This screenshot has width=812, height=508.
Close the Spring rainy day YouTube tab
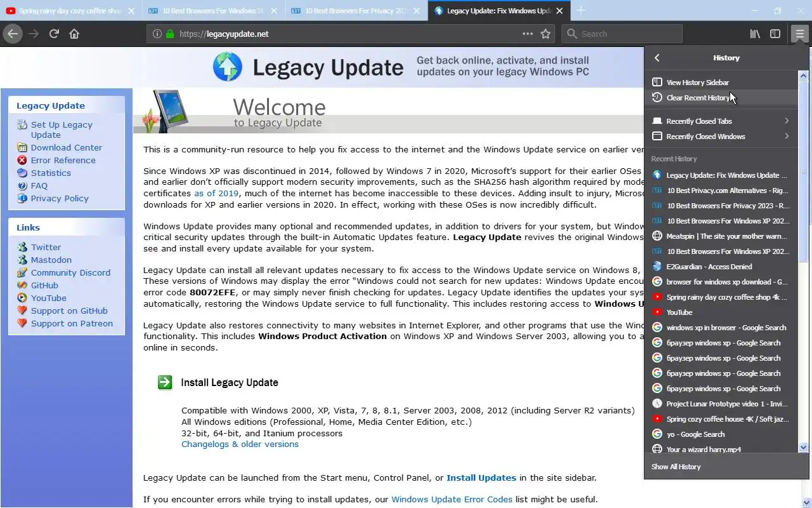coord(131,11)
